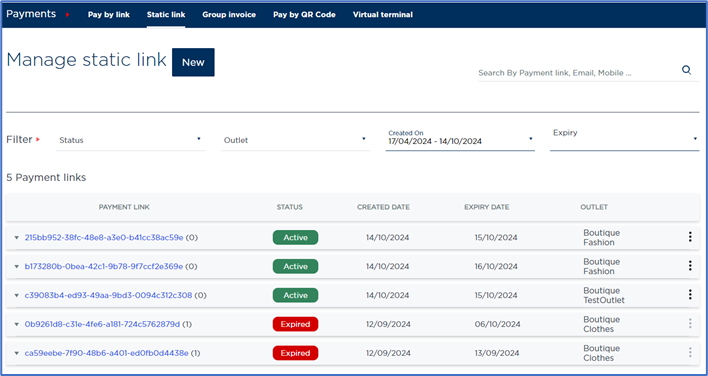Open actions menu for link c39083b4
708x376 pixels.
690,295
